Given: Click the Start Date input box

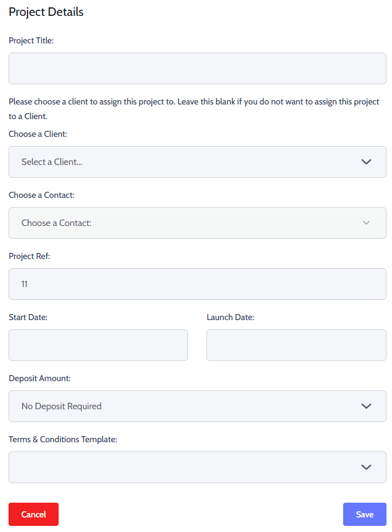Looking at the screenshot, I should point(98,345).
